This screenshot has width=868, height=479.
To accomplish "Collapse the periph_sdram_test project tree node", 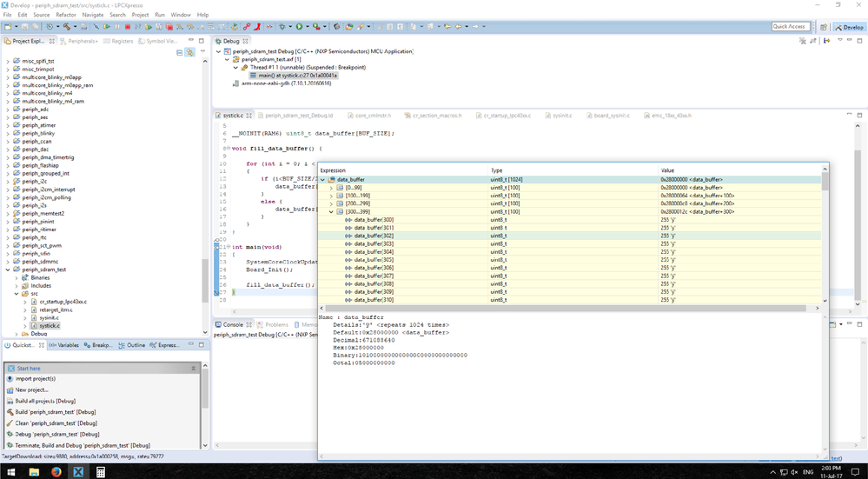I will point(8,269).
